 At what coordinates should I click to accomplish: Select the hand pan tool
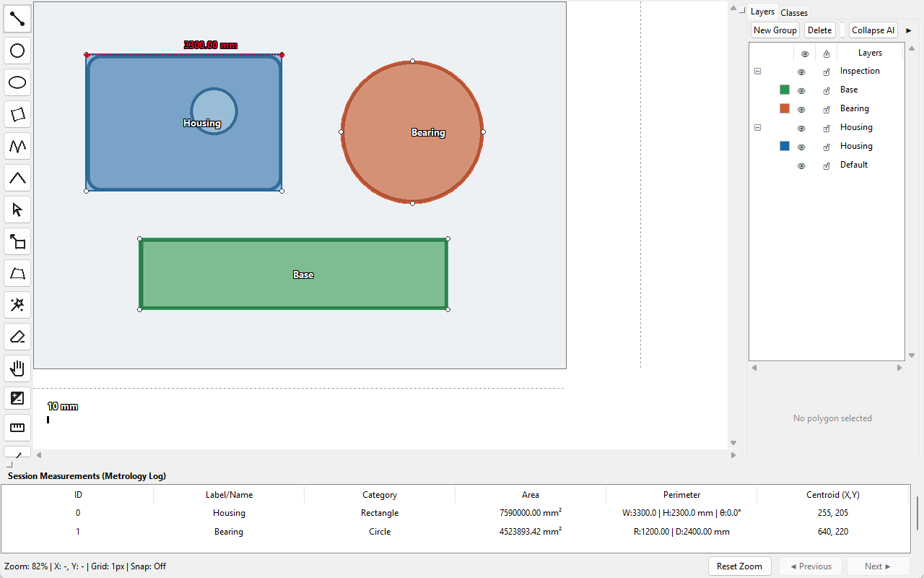click(17, 369)
